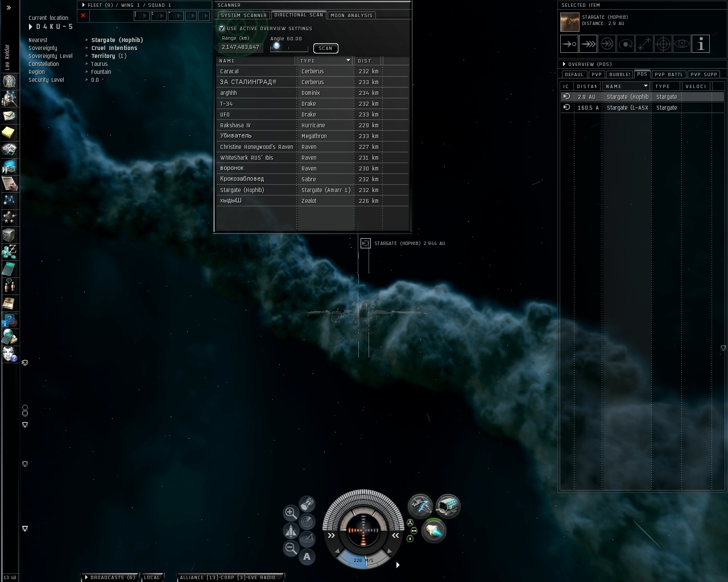Switch to Moon Analysis tab
Image resolution: width=728 pixels, height=582 pixels.
pos(351,15)
